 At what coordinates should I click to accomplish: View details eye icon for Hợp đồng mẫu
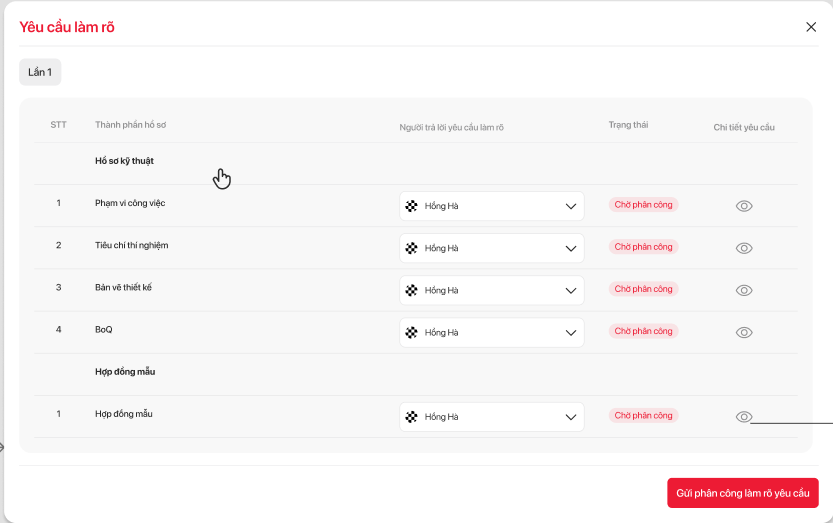tap(744, 417)
